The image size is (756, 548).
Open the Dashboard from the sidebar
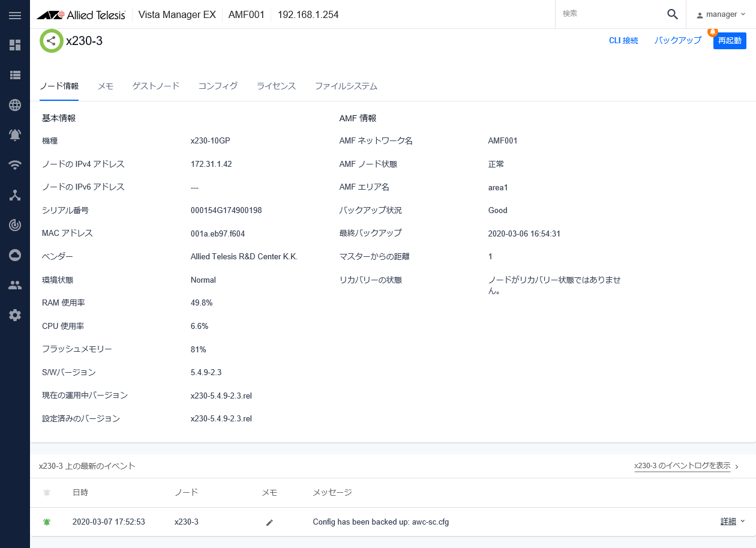[x=15, y=45]
